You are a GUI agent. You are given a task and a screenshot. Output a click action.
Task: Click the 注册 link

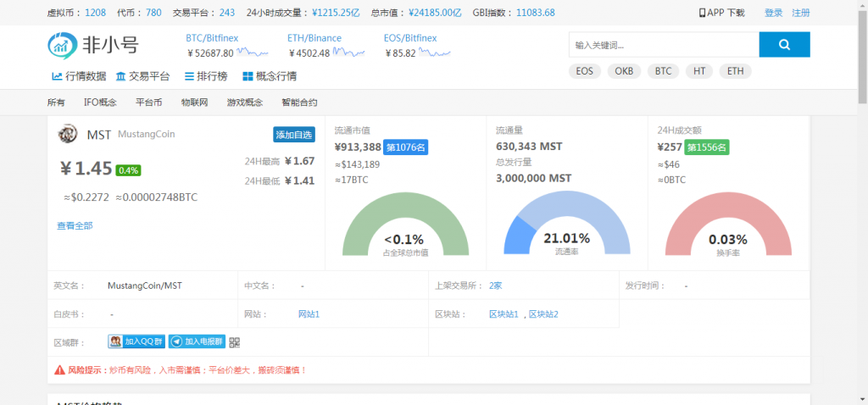click(x=801, y=13)
